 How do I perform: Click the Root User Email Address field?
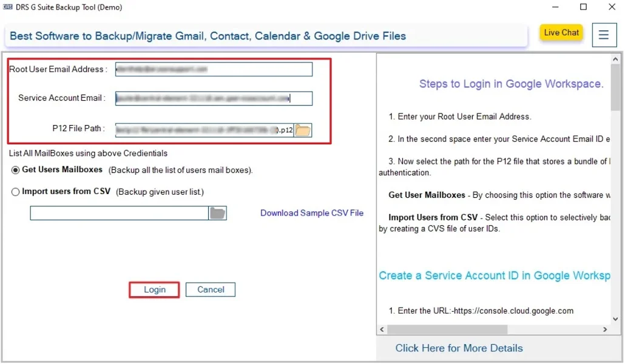pyautogui.click(x=212, y=69)
